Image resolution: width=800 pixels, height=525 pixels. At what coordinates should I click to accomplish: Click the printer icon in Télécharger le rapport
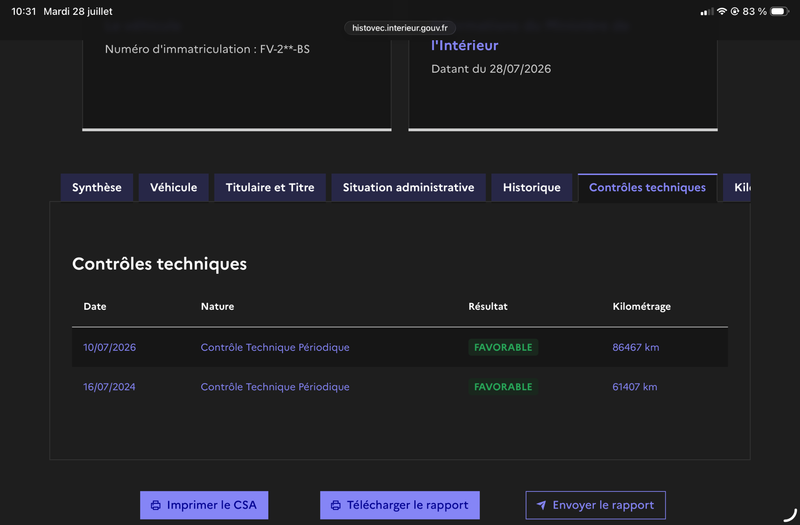click(x=336, y=505)
